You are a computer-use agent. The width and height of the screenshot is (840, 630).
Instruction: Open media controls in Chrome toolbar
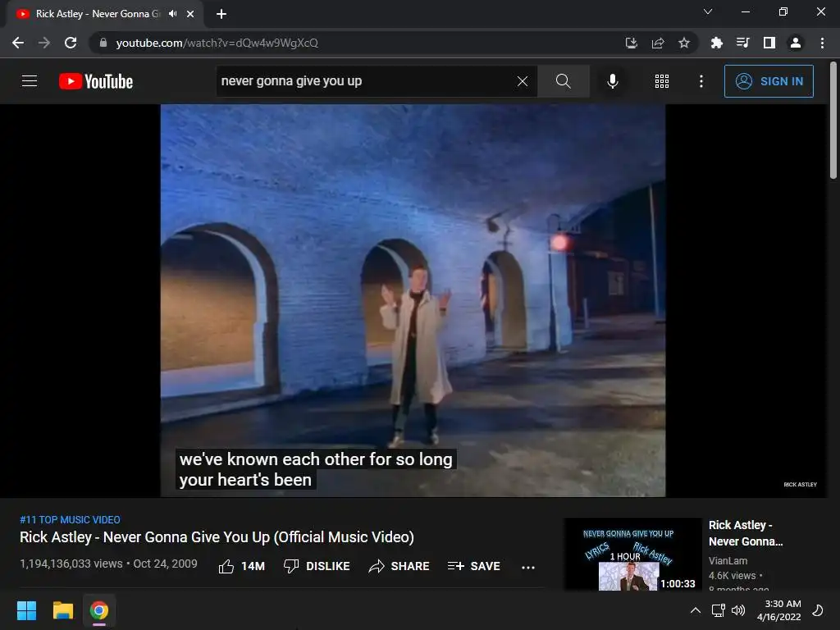tap(742, 43)
